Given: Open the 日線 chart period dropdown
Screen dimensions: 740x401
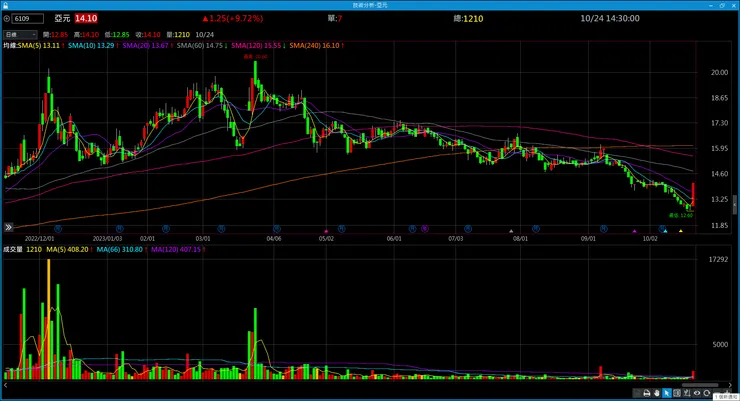Looking at the screenshot, I should [20, 34].
